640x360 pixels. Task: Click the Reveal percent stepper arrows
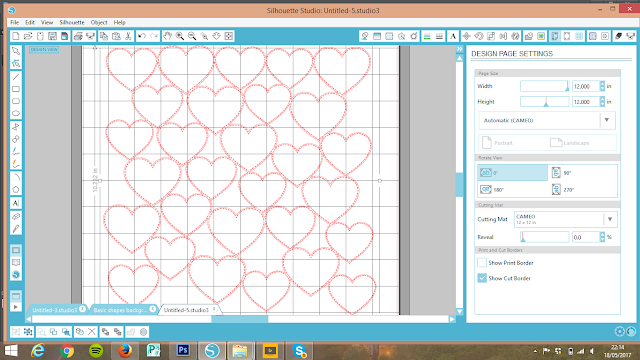point(602,237)
